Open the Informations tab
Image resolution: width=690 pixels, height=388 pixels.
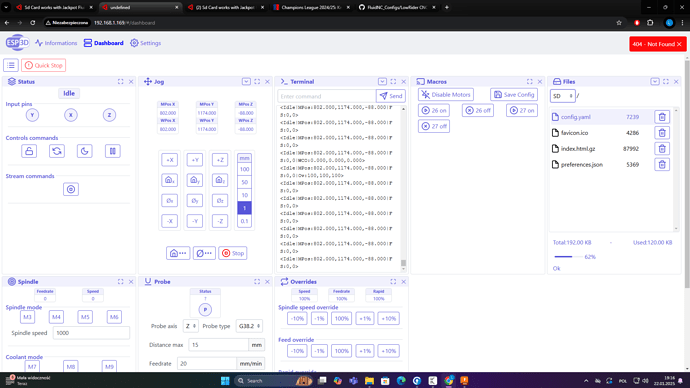coord(56,43)
